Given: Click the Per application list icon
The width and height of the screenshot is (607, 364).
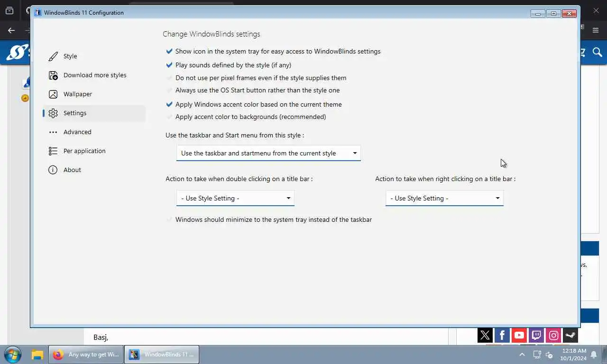Looking at the screenshot, I should [53, 151].
